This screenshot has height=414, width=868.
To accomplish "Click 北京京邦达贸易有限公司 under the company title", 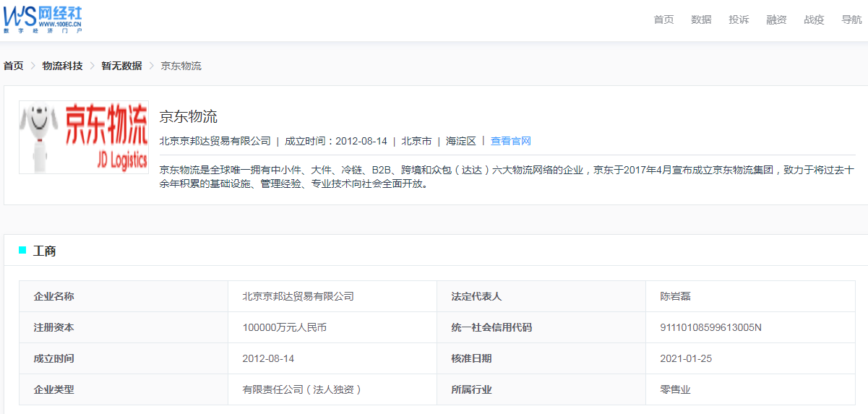I will [215, 141].
